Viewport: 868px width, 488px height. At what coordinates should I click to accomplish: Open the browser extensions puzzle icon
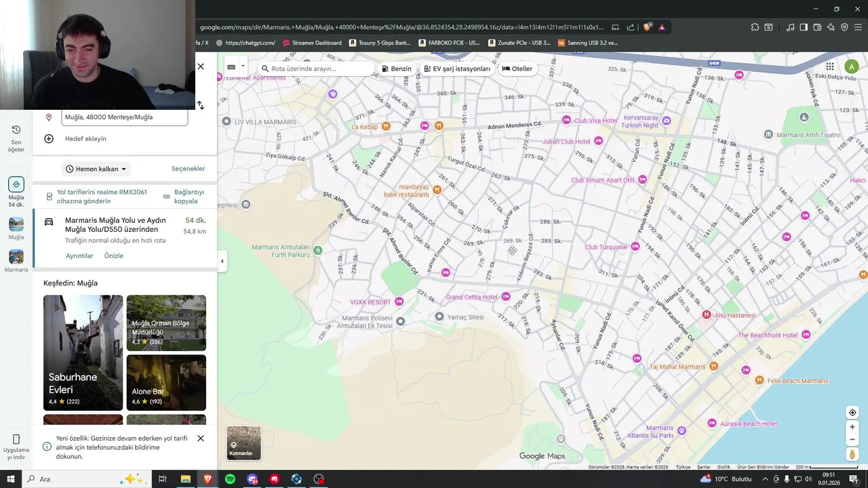tap(755, 27)
